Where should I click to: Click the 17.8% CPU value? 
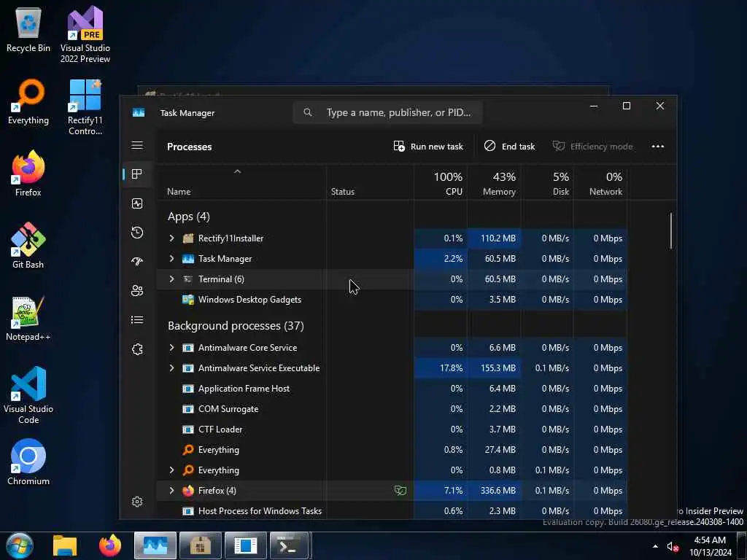pyautogui.click(x=451, y=368)
